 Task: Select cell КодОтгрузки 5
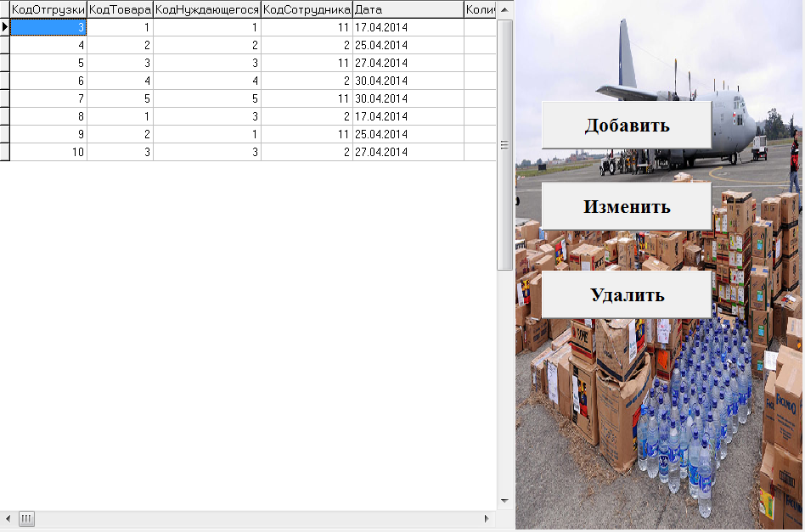[x=48, y=63]
